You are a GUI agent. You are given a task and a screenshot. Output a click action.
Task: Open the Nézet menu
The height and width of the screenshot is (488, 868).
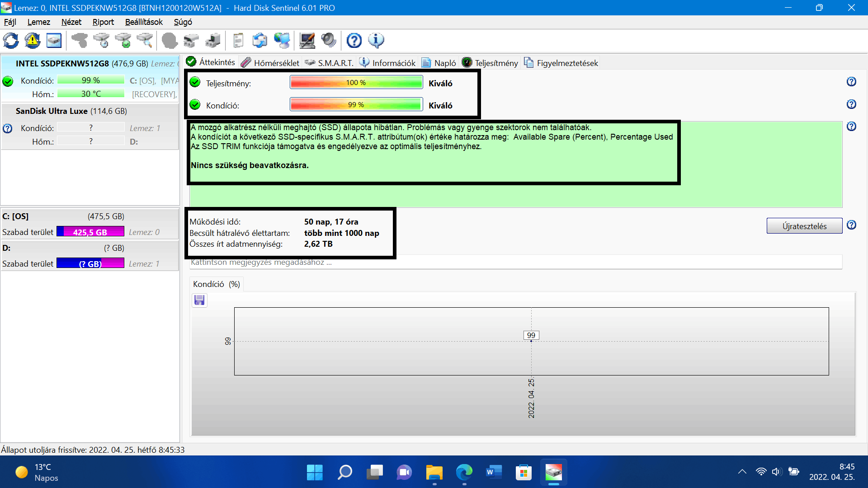(x=71, y=22)
